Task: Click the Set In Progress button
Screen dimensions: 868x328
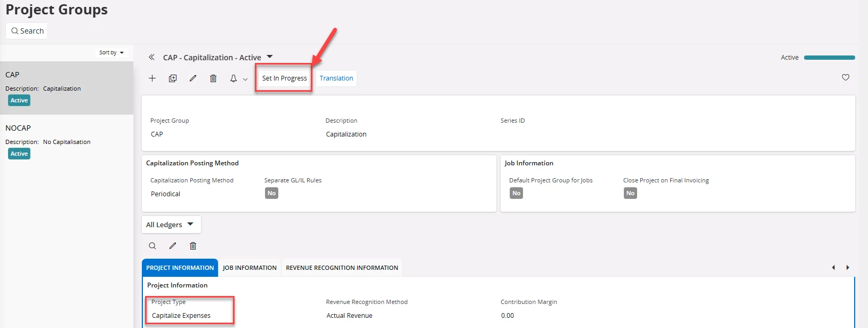Action: pos(284,78)
